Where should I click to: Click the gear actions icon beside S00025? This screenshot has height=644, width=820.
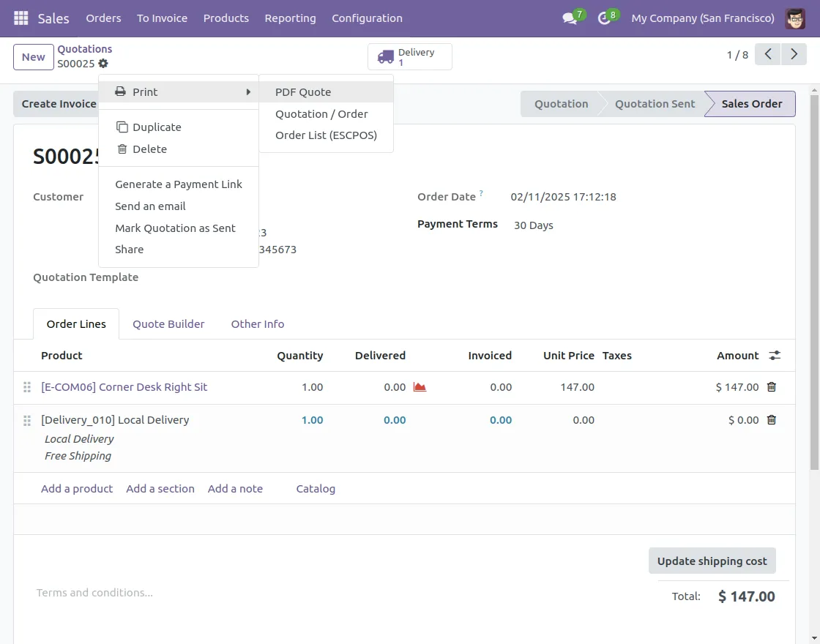[x=103, y=64]
